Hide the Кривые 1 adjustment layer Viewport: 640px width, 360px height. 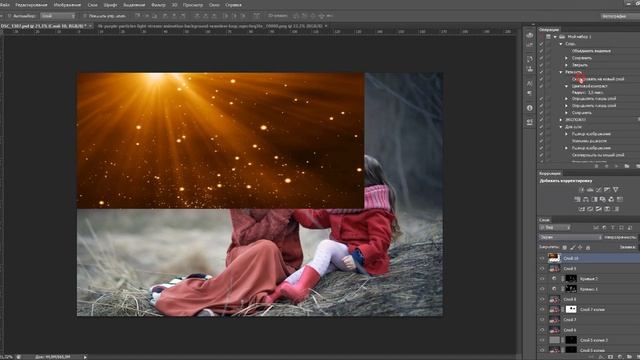point(542,289)
